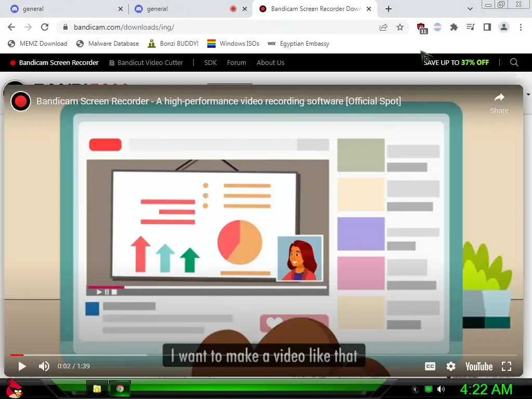
Task: Open the Windows ISOs bookmark
Action: (x=233, y=44)
